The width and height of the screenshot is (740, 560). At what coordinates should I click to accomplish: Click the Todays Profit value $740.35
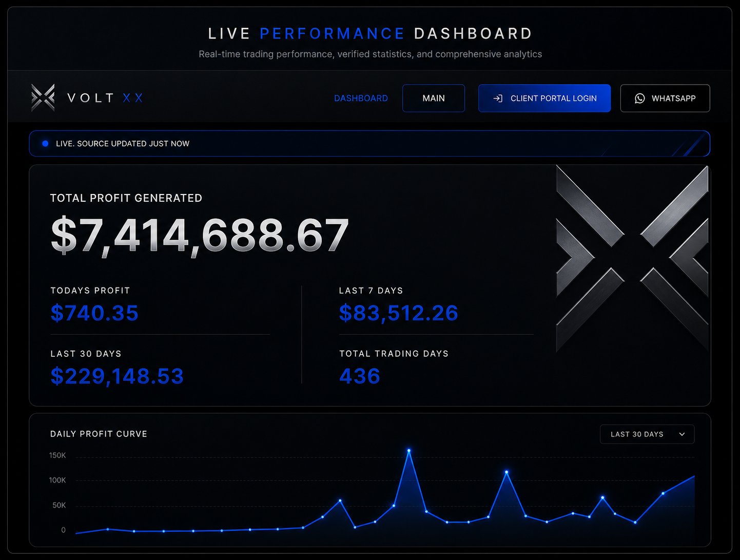(x=94, y=313)
